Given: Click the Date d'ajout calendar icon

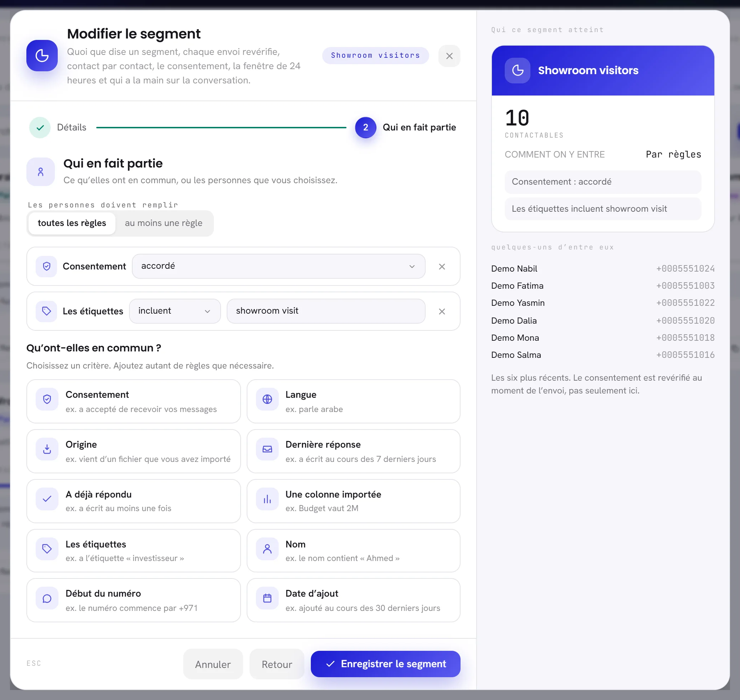Looking at the screenshot, I should point(267,598).
